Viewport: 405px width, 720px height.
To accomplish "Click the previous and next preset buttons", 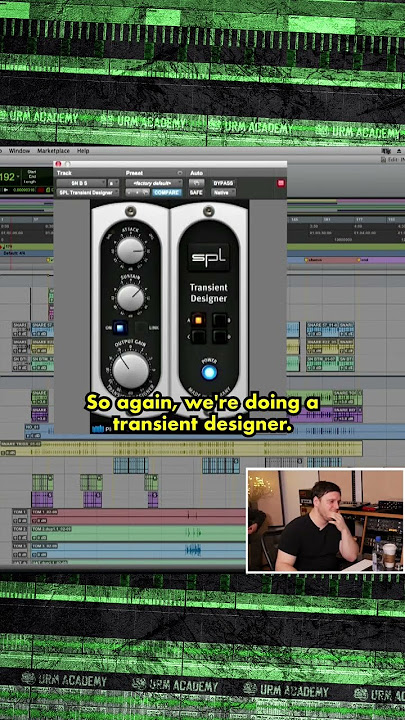I will [x=138, y=192].
